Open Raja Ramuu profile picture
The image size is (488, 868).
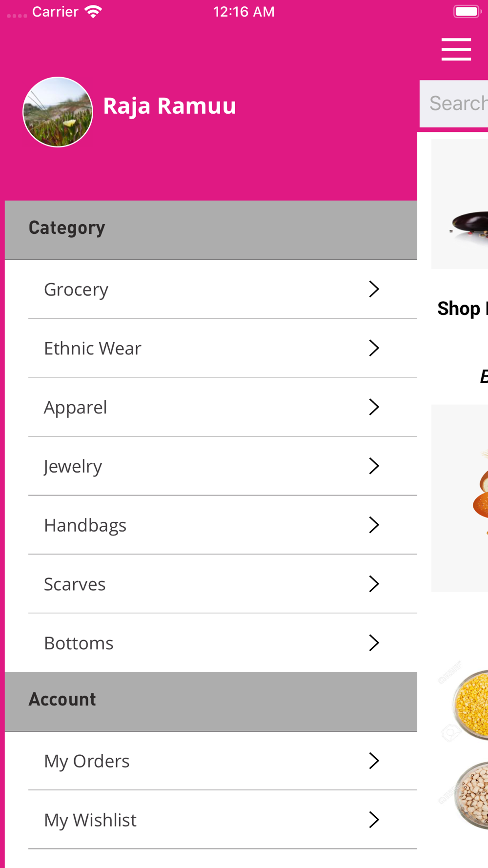(x=58, y=112)
